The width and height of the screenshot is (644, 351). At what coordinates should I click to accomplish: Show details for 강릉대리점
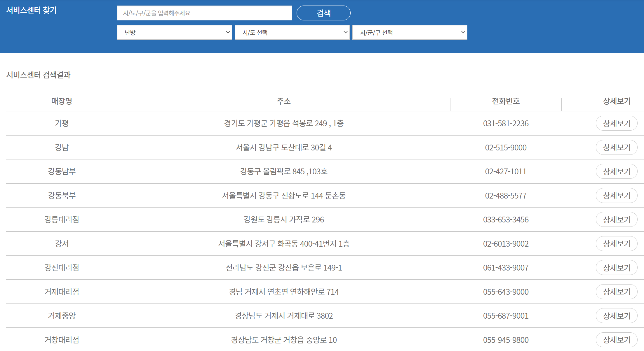[616, 220]
